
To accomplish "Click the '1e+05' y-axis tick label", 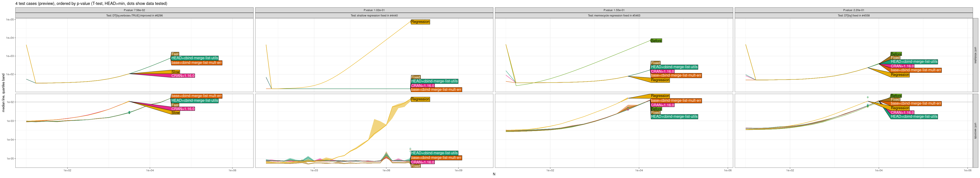I will click(10, 19).
